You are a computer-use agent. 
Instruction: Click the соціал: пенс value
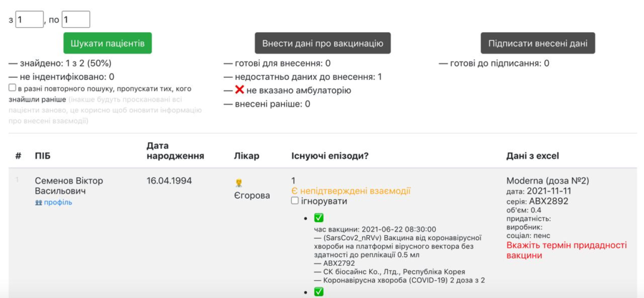(528, 236)
